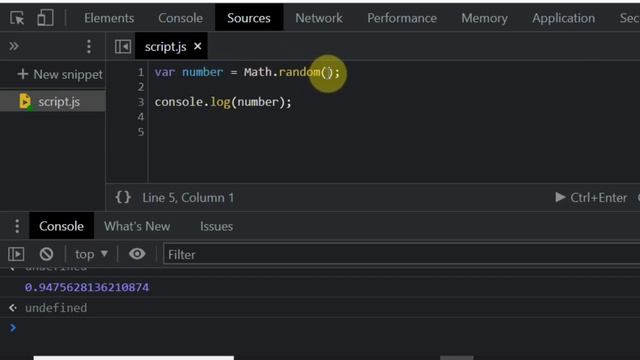
Task: Open the Issues drawer tab
Action: (x=216, y=226)
